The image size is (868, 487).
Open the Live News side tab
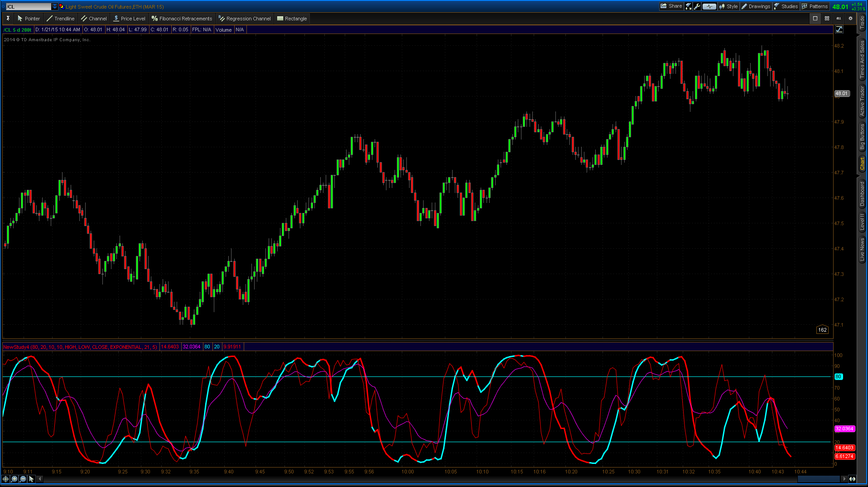point(862,249)
